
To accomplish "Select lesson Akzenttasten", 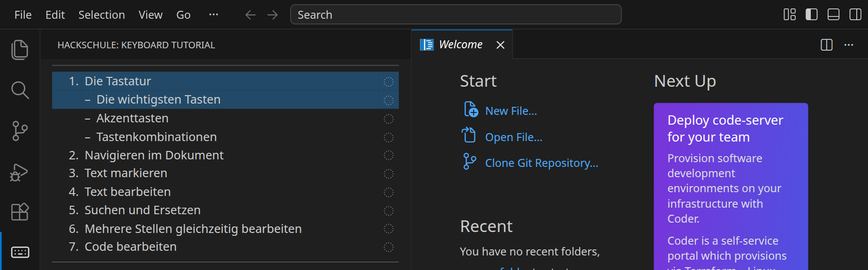I will point(225,119).
